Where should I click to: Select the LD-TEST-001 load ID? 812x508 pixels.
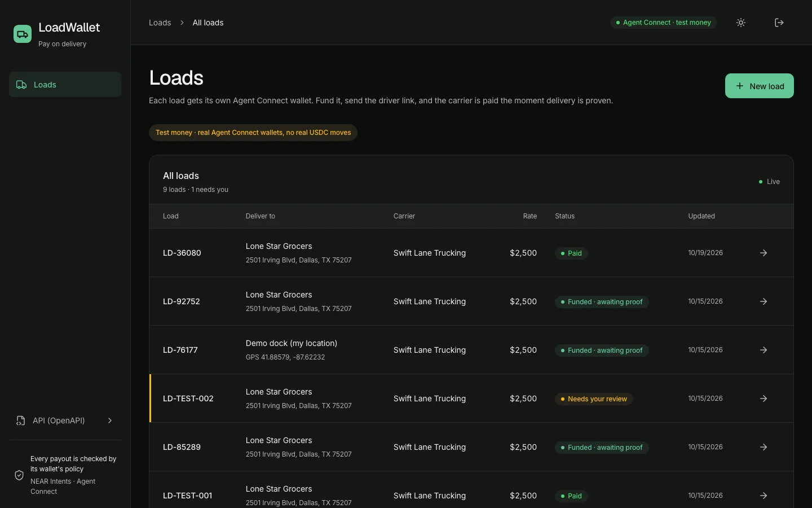click(x=187, y=496)
